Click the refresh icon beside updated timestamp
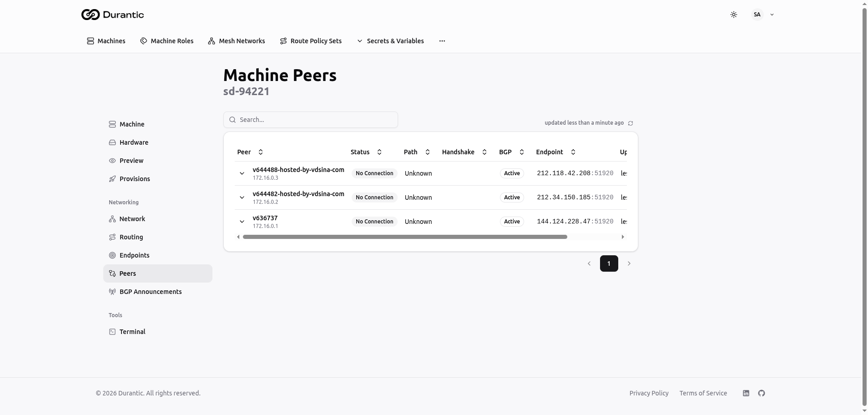The height and width of the screenshot is (415, 868). [x=631, y=123]
